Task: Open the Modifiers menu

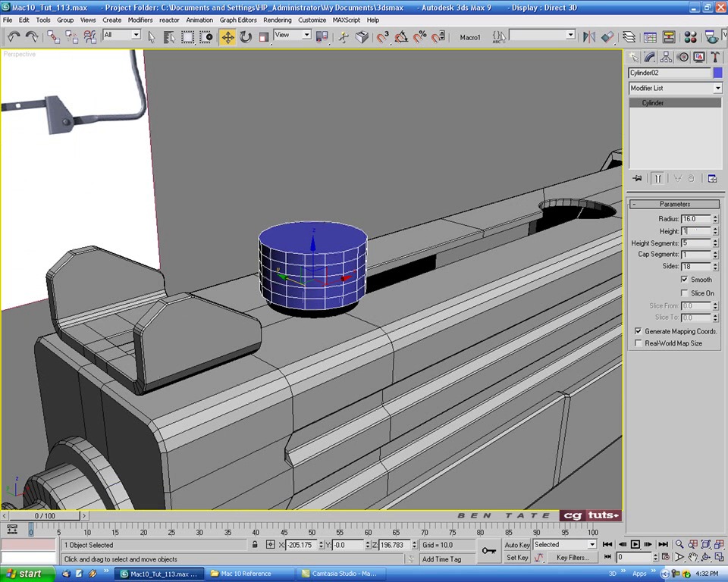Action: tap(140, 20)
